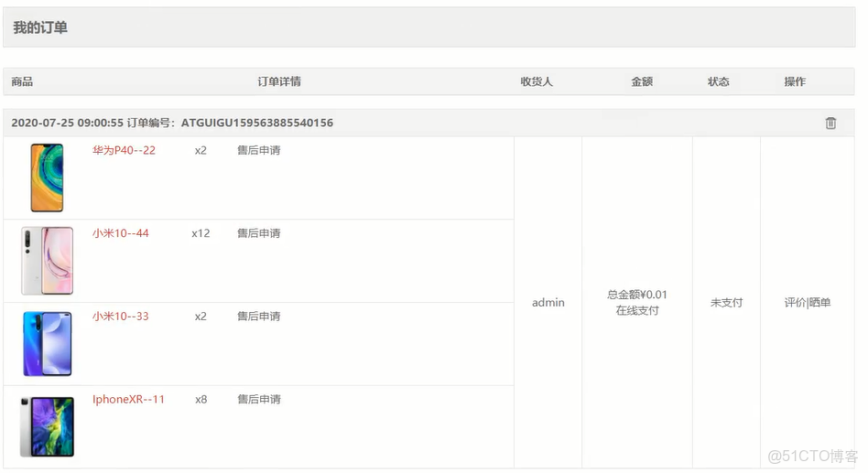The width and height of the screenshot is (868, 473).
Task: Open the 小米10--33 product image
Action: point(47,344)
